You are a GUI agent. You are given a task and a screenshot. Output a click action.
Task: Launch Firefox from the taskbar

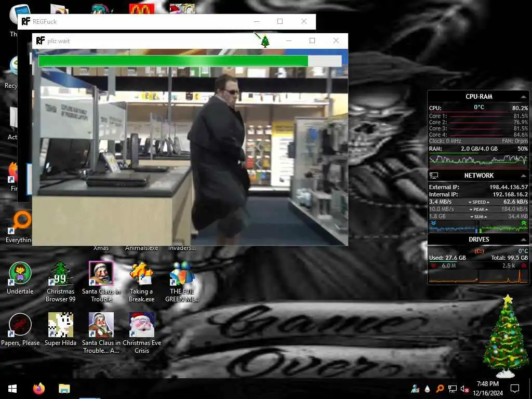click(x=38, y=389)
